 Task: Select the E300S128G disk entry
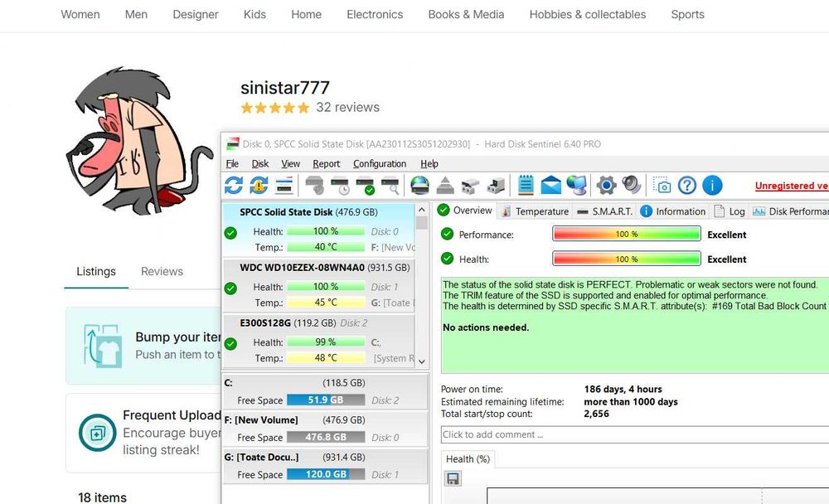[x=319, y=341]
